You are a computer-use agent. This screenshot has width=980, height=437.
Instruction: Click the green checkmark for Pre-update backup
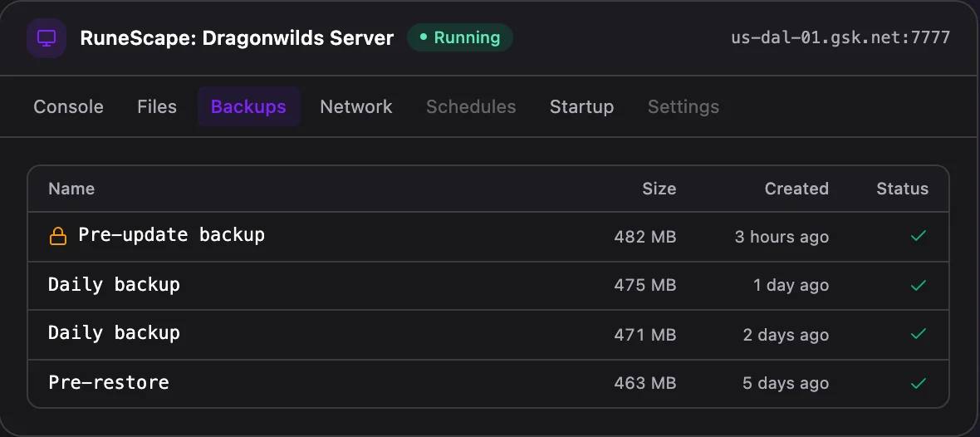pos(918,236)
